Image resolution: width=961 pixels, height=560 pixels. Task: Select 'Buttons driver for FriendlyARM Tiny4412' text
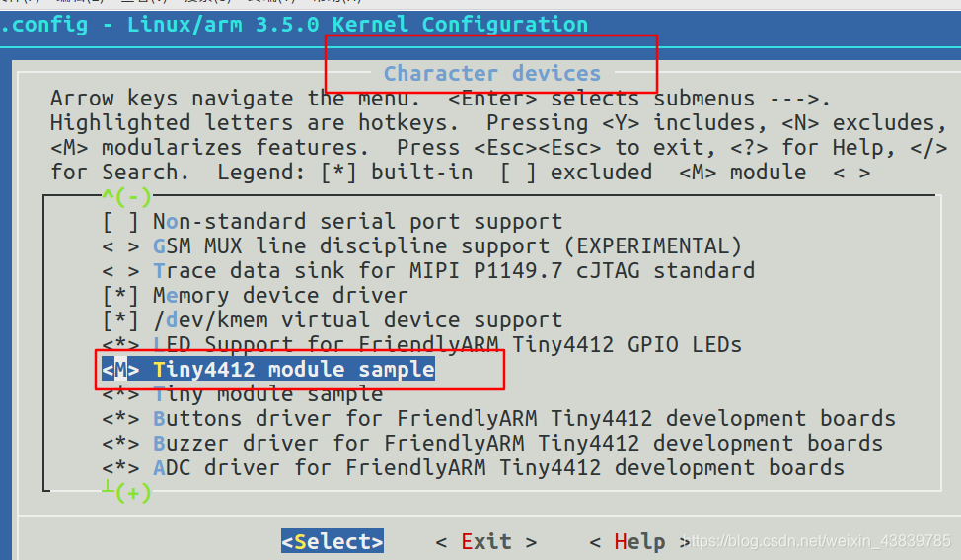pos(403,419)
